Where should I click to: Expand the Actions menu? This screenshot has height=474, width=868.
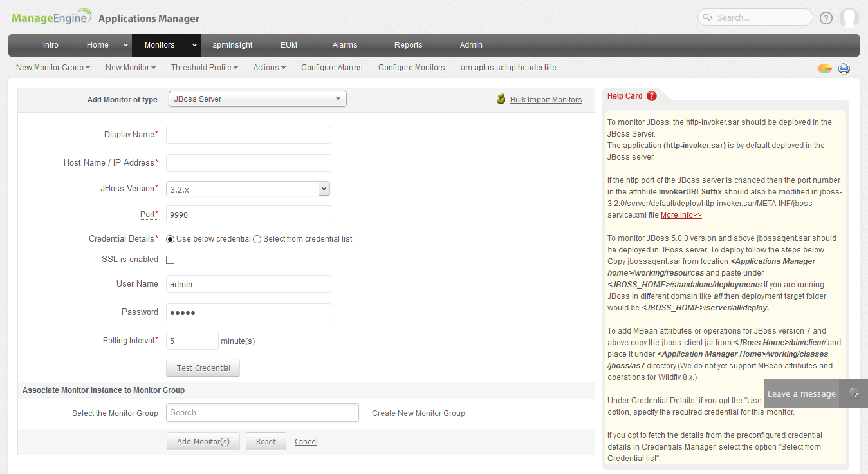(x=270, y=67)
